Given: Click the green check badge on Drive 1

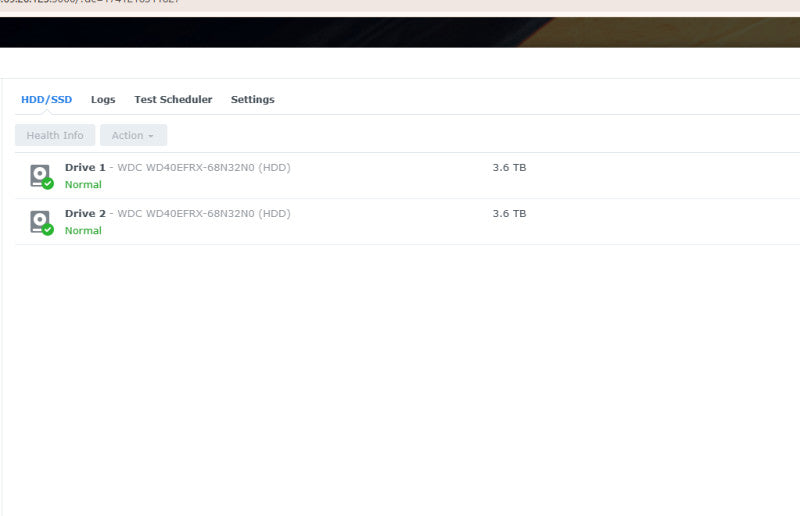Looking at the screenshot, I should 48,184.
